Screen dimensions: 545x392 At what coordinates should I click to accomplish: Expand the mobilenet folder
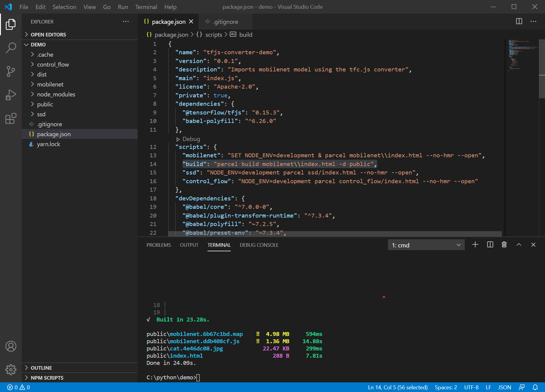[80, 84]
